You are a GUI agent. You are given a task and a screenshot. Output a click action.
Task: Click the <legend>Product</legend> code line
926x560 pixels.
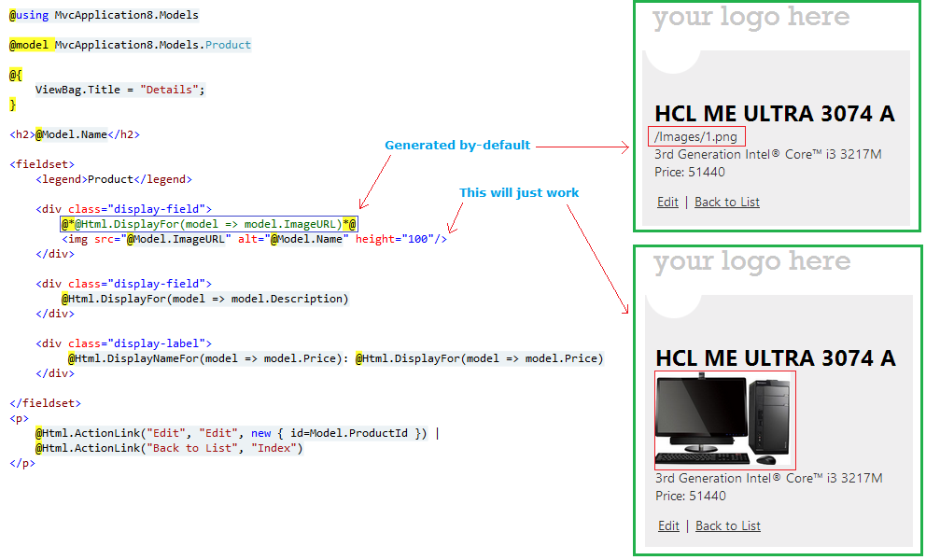click(x=113, y=179)
